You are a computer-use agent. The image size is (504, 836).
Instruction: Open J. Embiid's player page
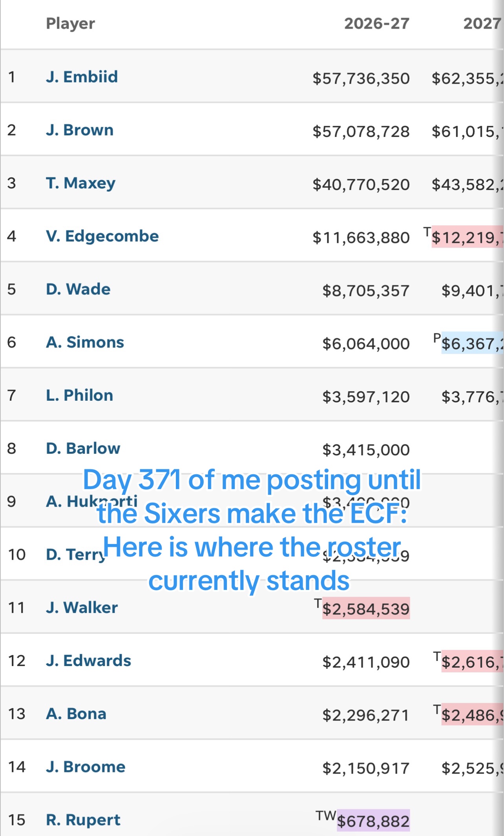82,77
